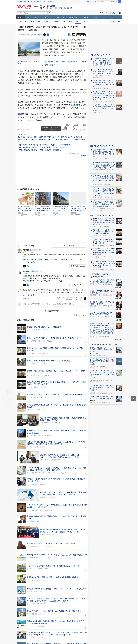Select the 国際 category tab
The height and width of the screenshot is (644, 138).
(32, 22)
